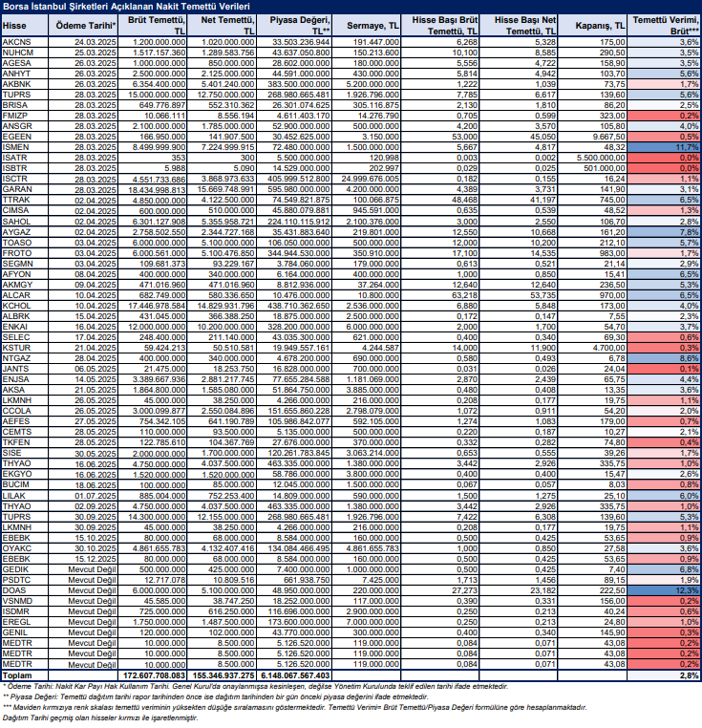This screenshot has height=728, width=702.
Task: Select the VSNMD ticker cell
Action: coord(25,601)
